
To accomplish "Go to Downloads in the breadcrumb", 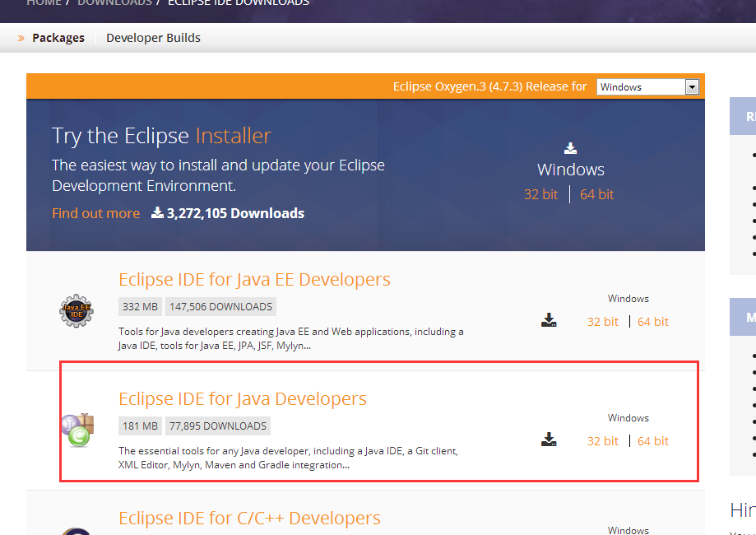I will pos(114,2).
